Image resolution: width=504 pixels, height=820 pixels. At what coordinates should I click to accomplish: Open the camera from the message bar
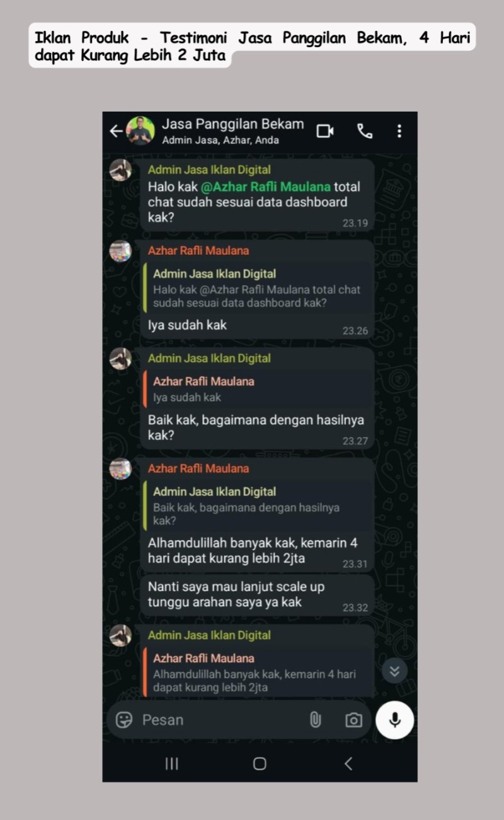pos(354,720)
